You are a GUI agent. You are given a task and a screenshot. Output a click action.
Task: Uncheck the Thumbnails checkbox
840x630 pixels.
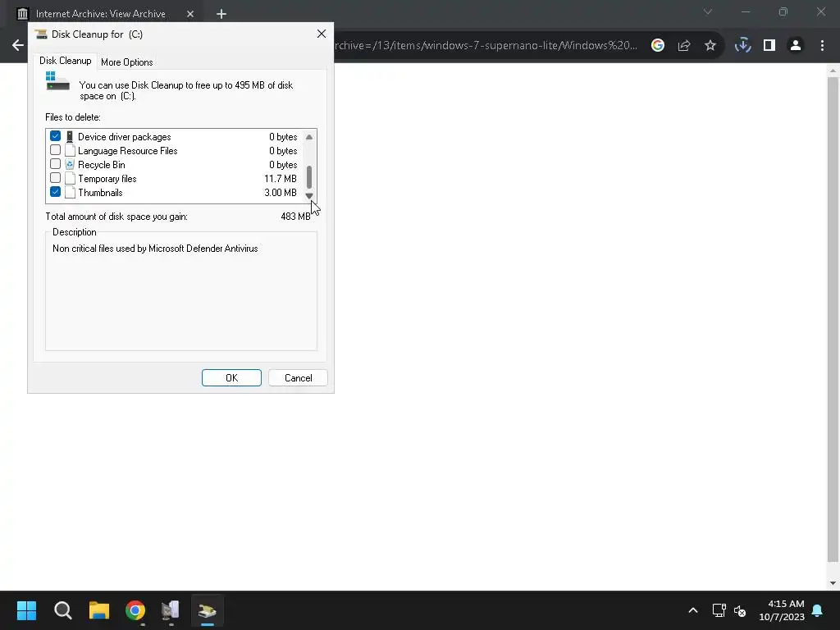[x=55, y=192]
